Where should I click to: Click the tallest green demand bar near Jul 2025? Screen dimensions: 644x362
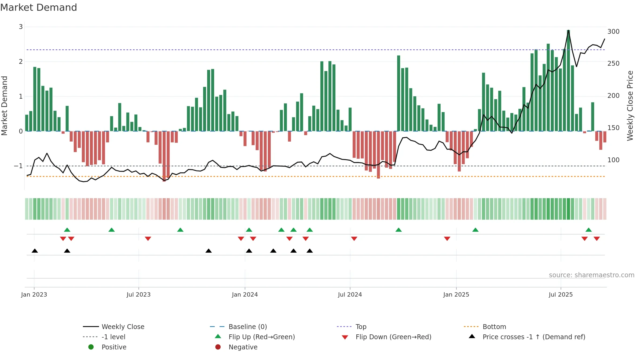[568, 80]
